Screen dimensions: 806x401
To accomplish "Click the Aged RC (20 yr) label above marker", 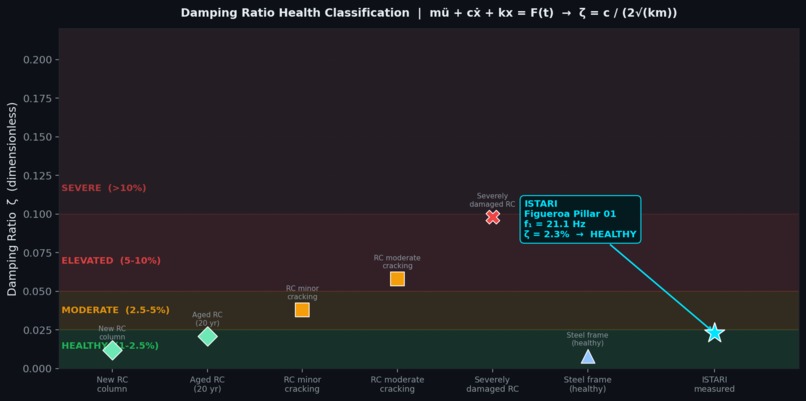I will (207, 319).
